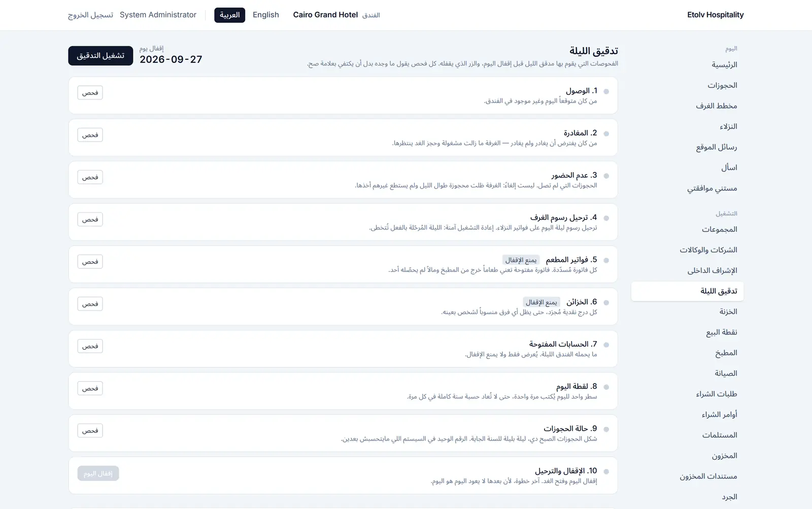Click فحص for حالة الحجوزات check
The image size is (812, 509).
(x=90, y=431)
